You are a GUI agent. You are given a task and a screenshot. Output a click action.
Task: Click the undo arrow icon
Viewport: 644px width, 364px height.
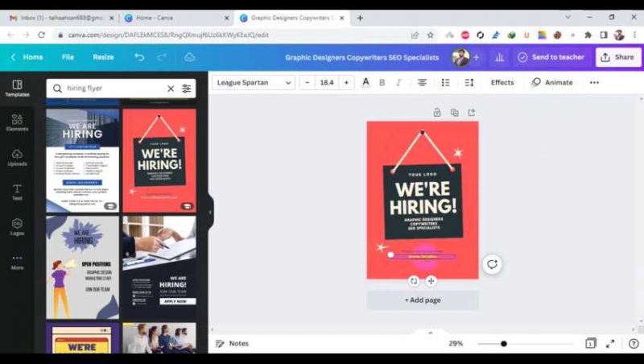(x=139, y=57)
